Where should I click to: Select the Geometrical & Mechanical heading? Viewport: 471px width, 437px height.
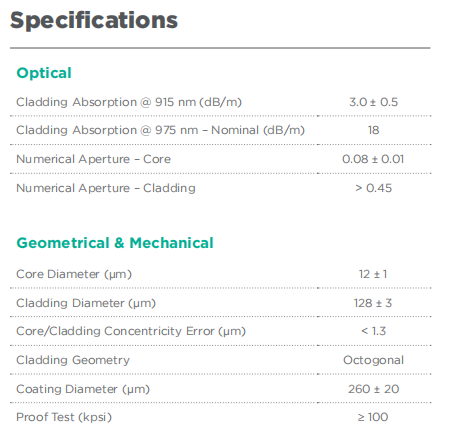(115, 243)
